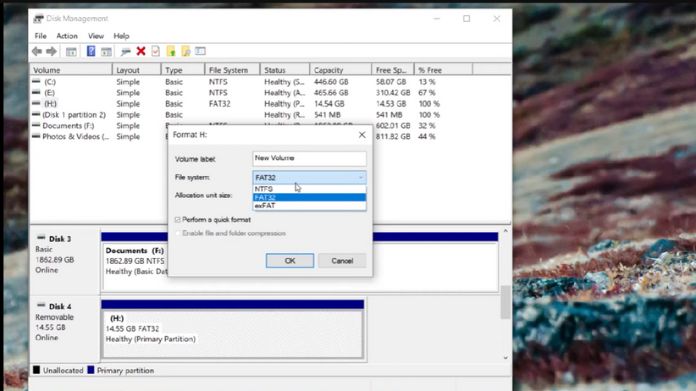Click the Properties checkmark page icon
The image size is (696, 391).
(155, 51)
